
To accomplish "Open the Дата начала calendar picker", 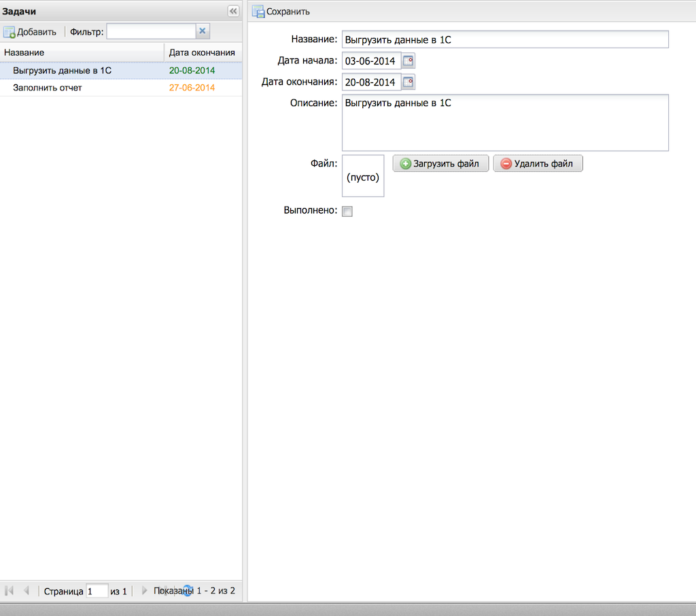I will click(x=408, y=61).
